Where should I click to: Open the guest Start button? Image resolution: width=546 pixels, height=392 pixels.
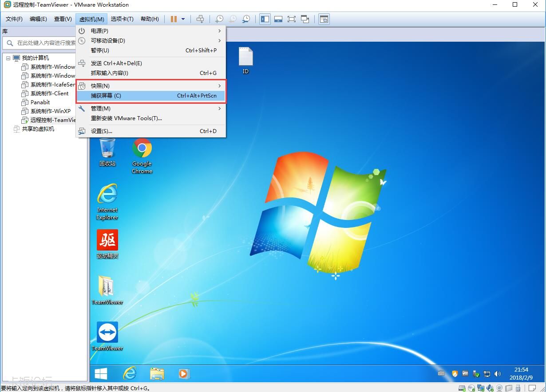101,374
